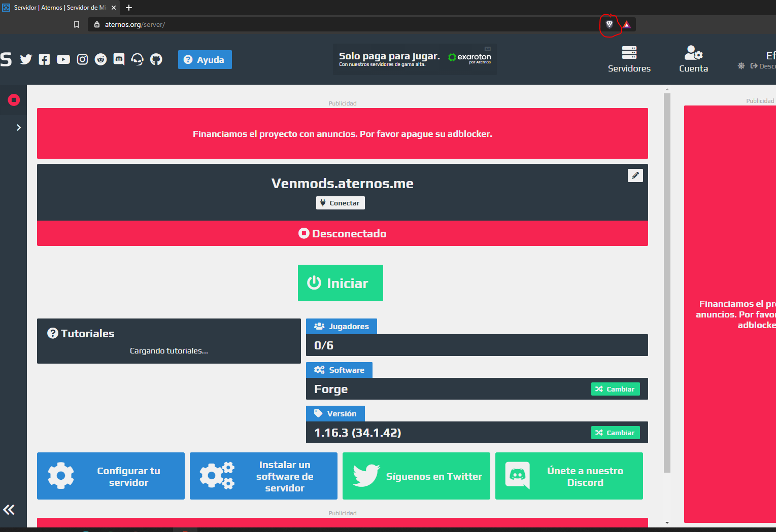Click the Aternos logo letter S
The height and width of the screenshot is (532, 776).
pos(6,59)
